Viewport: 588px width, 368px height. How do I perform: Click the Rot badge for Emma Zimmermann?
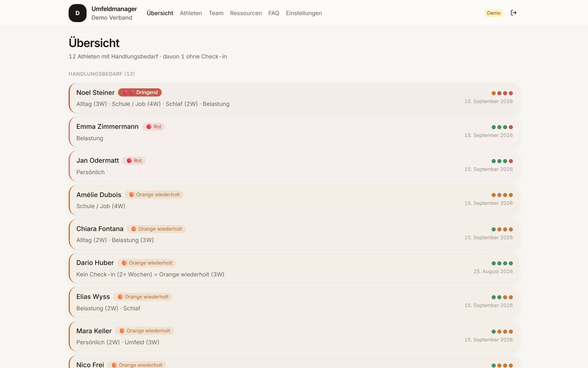pos(154,127)
